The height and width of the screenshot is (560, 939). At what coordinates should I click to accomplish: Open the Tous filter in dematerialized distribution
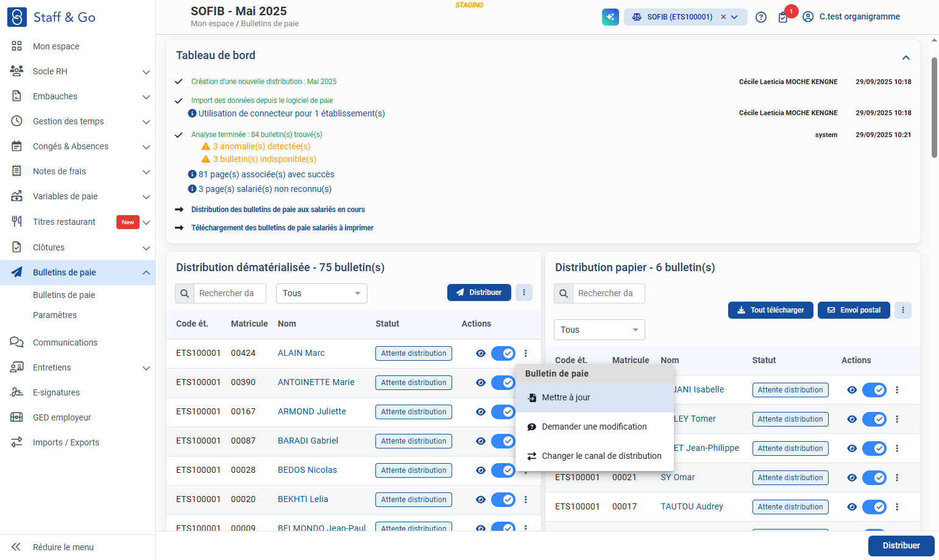coord(322,293)
